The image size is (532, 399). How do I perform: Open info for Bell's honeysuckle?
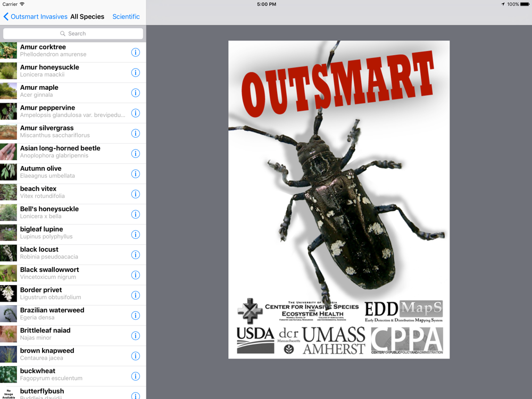pos(135,214)
